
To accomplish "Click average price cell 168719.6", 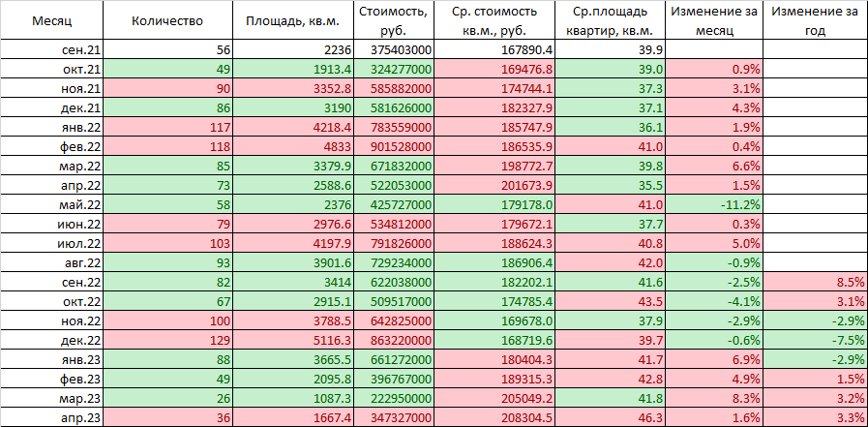I will 494,341.
